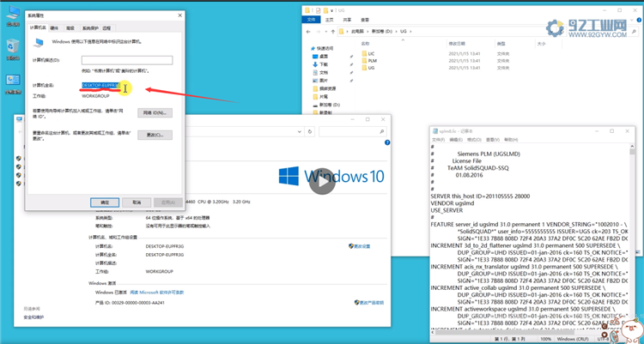Click the 确定 button in System Properties

point(105,202)
